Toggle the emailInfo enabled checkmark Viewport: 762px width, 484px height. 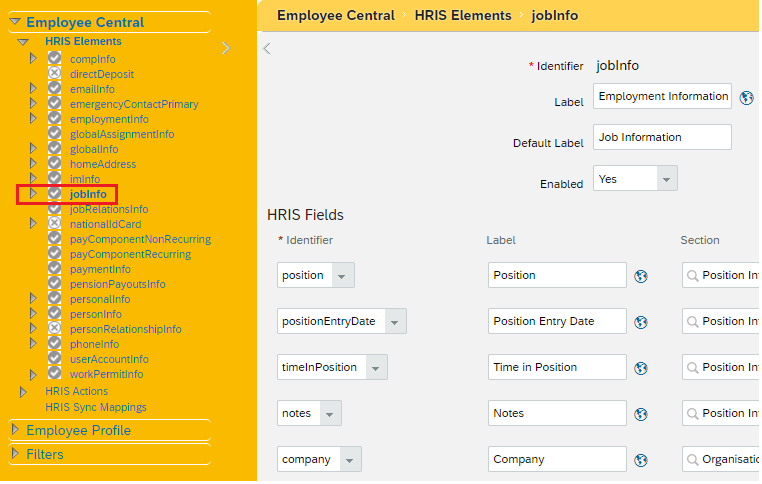[x=54, y=88]
